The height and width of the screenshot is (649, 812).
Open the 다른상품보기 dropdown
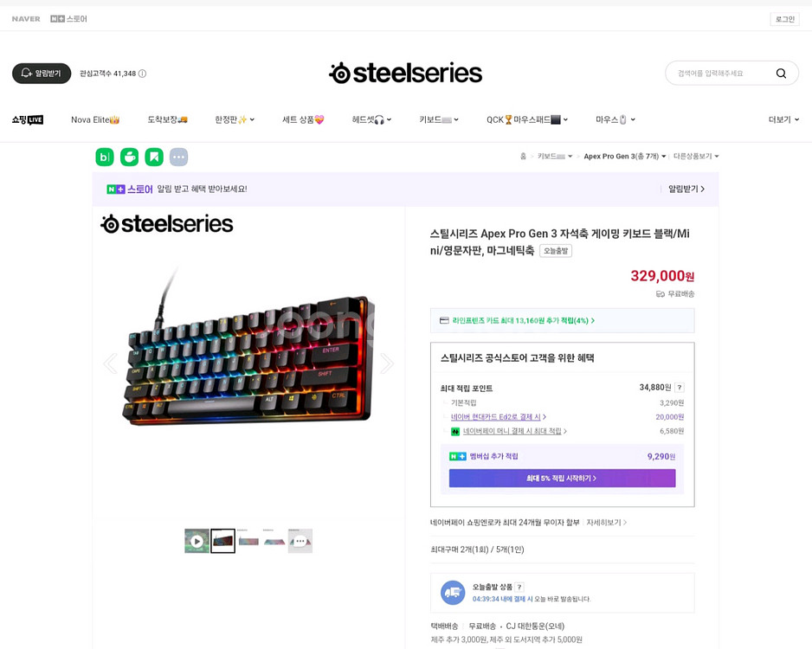pyautogui.click(x=696, y=157)
